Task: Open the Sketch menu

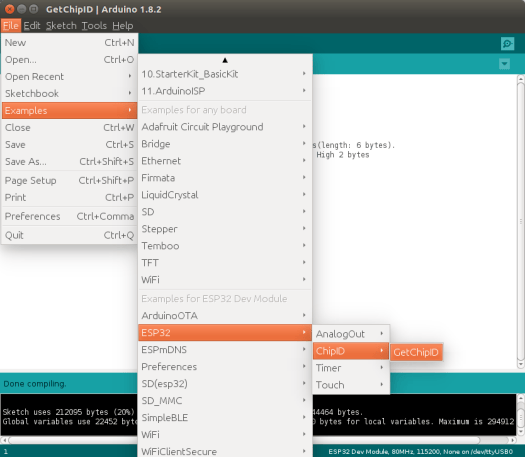Action: [x=61, y=26]
